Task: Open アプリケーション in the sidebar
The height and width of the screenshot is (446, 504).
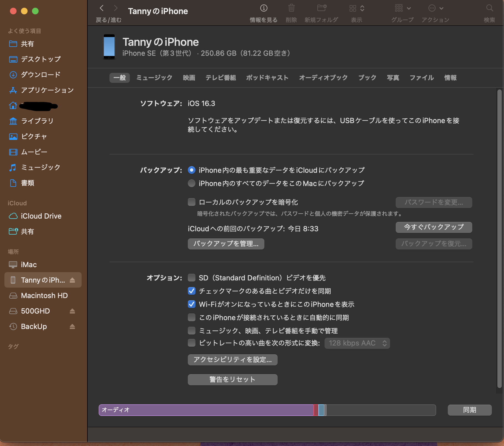Action: point(41,90)
